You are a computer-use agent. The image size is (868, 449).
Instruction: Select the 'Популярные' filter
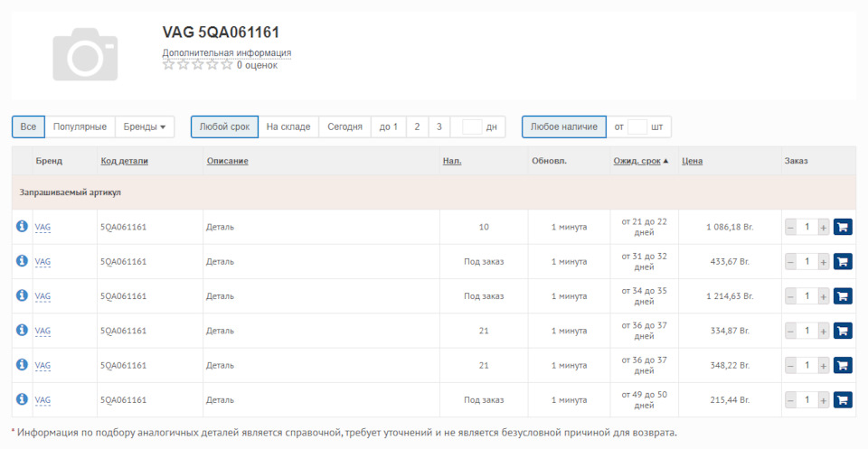(80, 126)
